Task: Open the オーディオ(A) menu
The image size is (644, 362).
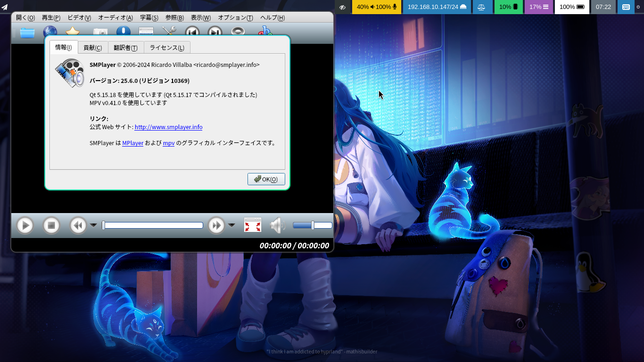Action: pyautogui.click(x=116, y=18)
